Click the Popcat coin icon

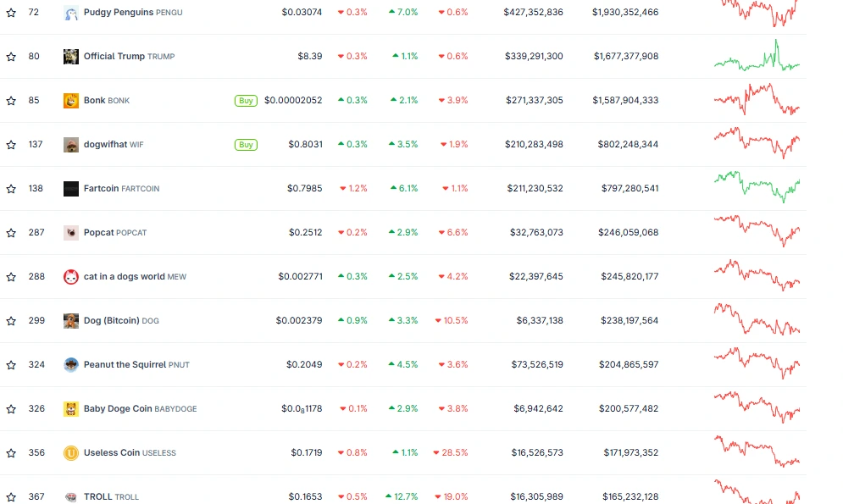coord(71,233)
